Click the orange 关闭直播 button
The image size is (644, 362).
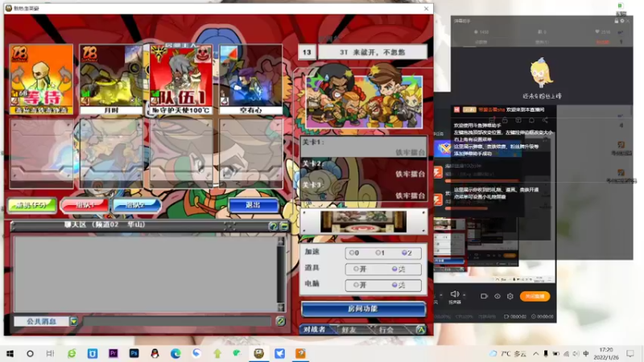point(535,296)
